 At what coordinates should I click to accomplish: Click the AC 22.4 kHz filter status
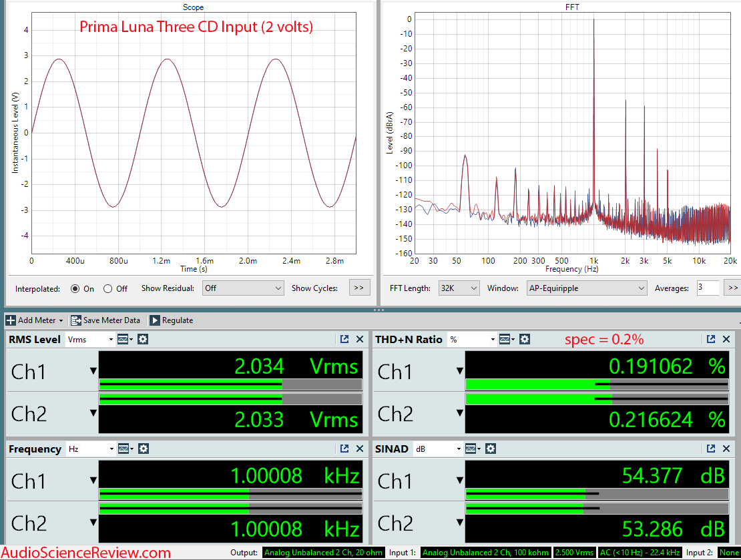640,553
